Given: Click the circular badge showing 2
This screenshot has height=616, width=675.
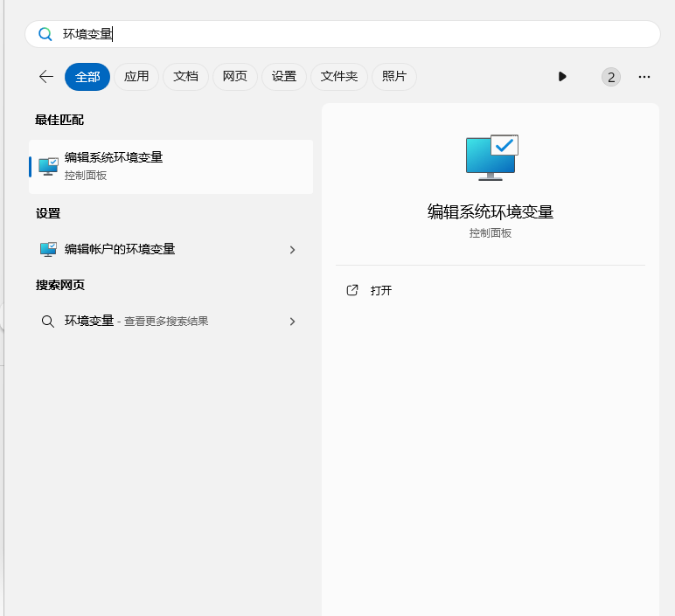Looking at the screenshot, I should click(611, 77).
